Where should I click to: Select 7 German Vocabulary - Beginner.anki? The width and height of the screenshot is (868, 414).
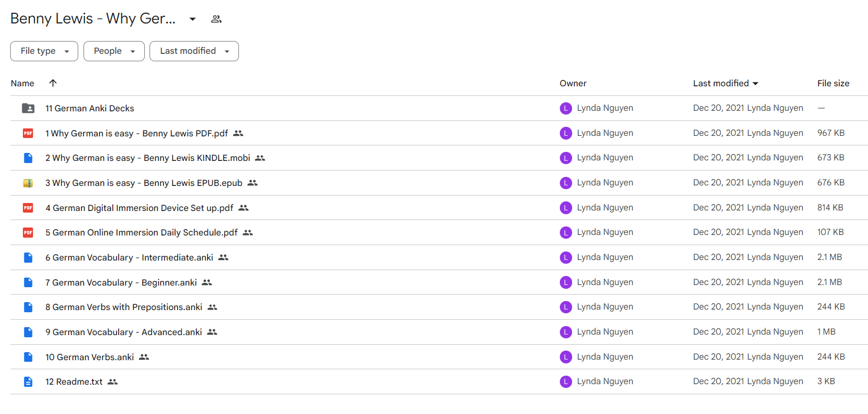tap(121, 282)
